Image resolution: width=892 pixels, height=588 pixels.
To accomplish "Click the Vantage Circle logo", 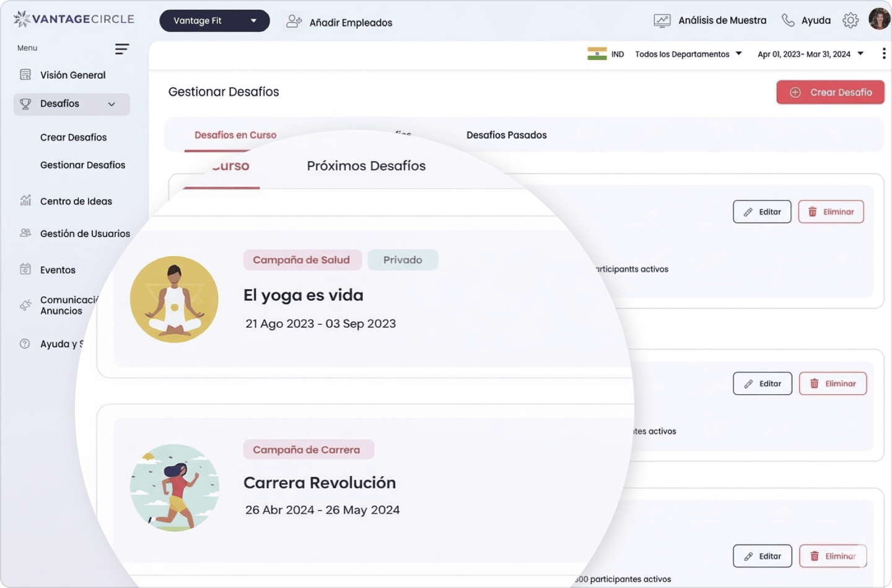I will (x=74, y=19).
